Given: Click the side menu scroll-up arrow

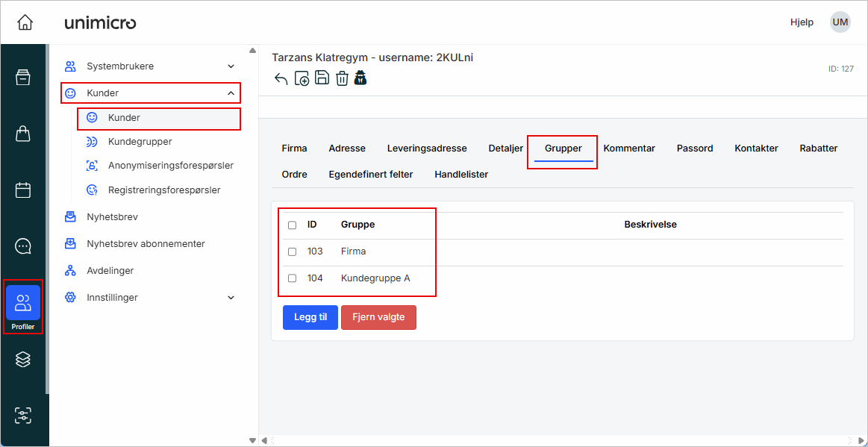Looking at the screenshot, I should [x=253, y=50].
